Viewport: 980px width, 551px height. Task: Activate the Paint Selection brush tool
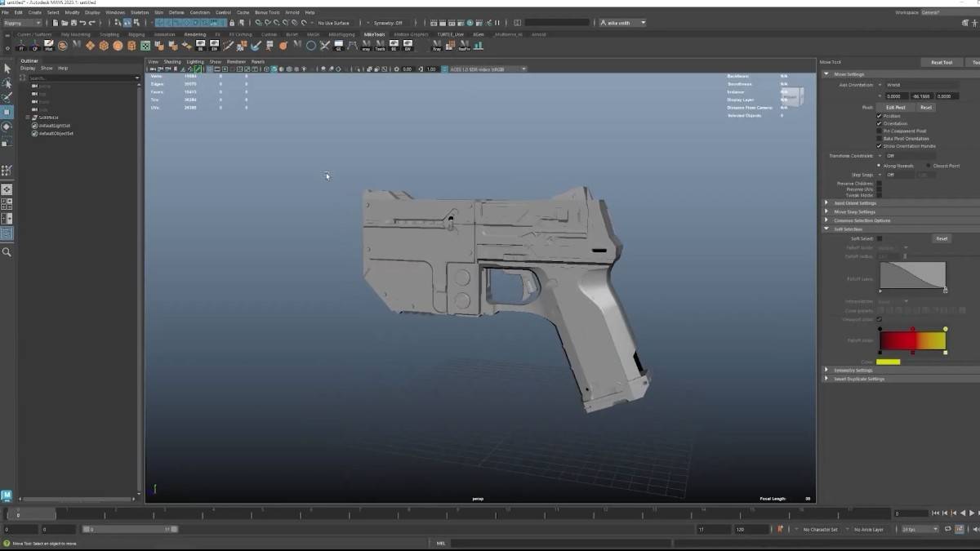click(7, 97)
